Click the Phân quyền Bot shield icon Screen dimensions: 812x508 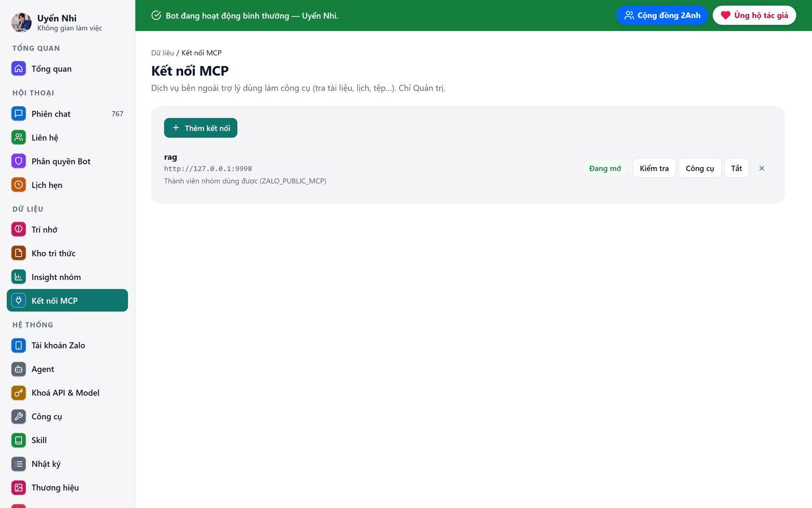[19, 161]
